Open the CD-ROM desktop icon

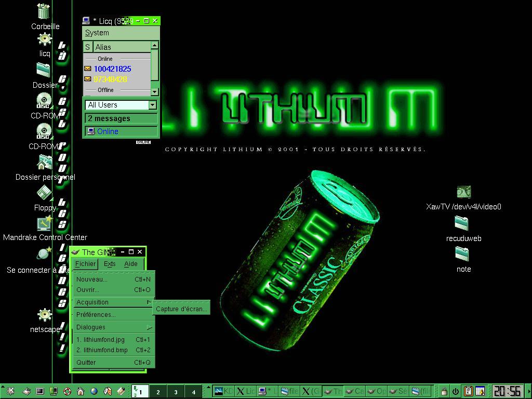coord(44,101)
